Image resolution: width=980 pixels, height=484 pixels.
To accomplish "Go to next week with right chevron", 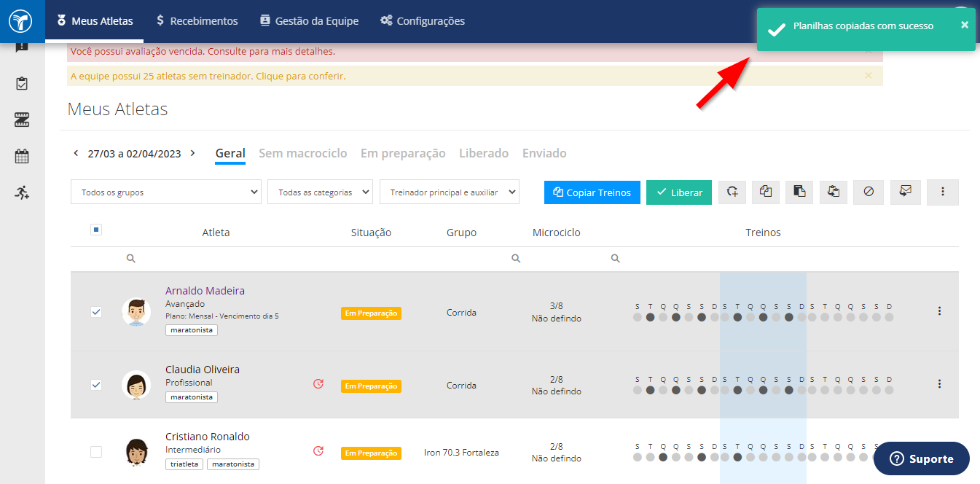I will click(x=192, y=153).
